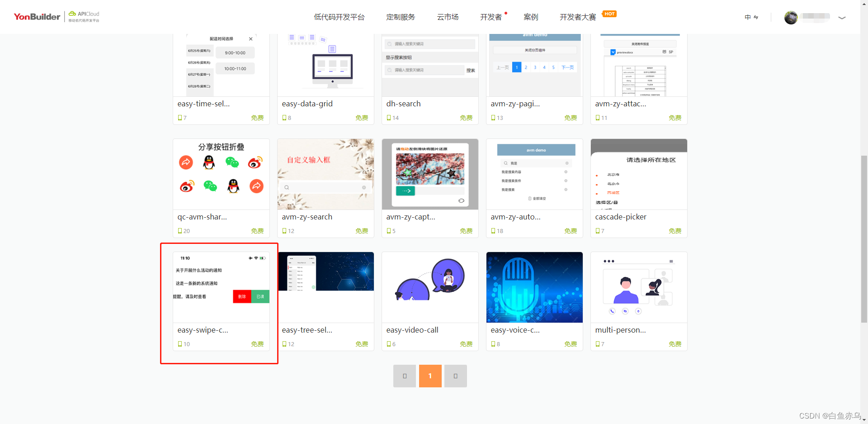Click the vertical page scrollbar
Image resolution: width=868 pixels, height=424 pixels.
pos(864,239)
